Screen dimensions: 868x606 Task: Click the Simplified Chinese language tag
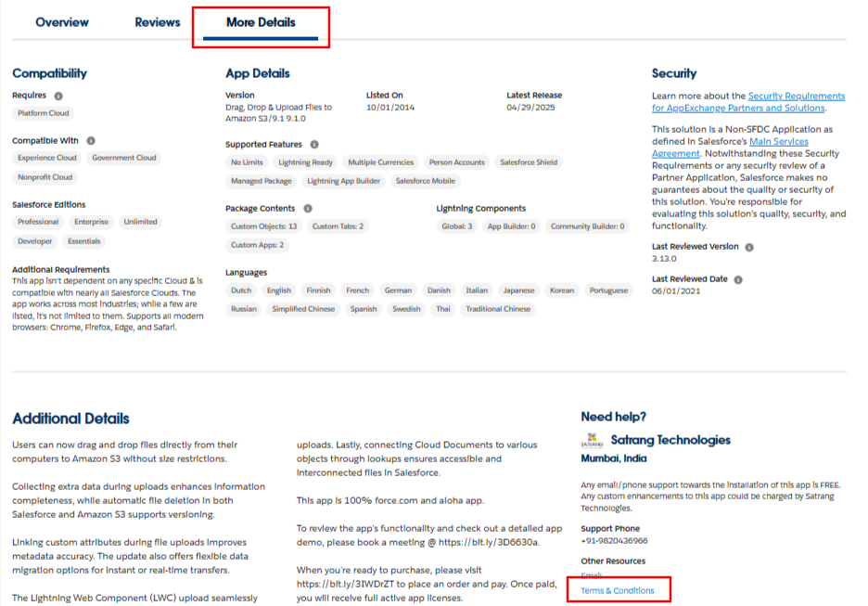(303, 309)
